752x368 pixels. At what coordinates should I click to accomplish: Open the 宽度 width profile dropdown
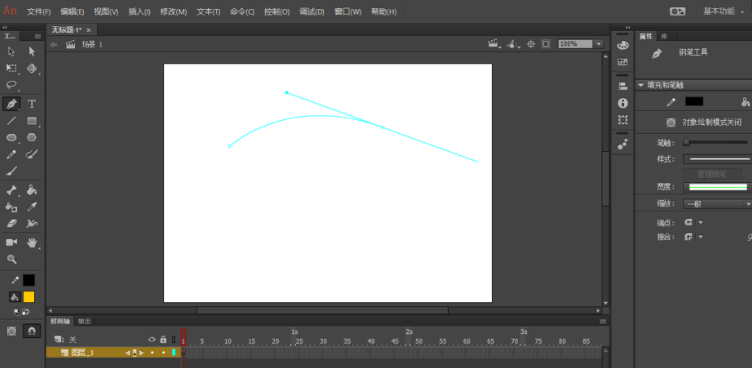click(718, 187)
